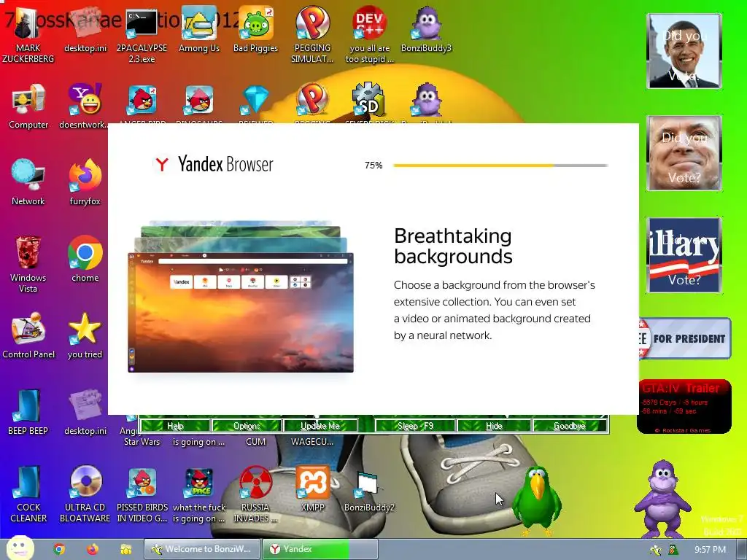The image size is (747, 560).
Task: Click the 75% progress text
Action: pos(373,166)
